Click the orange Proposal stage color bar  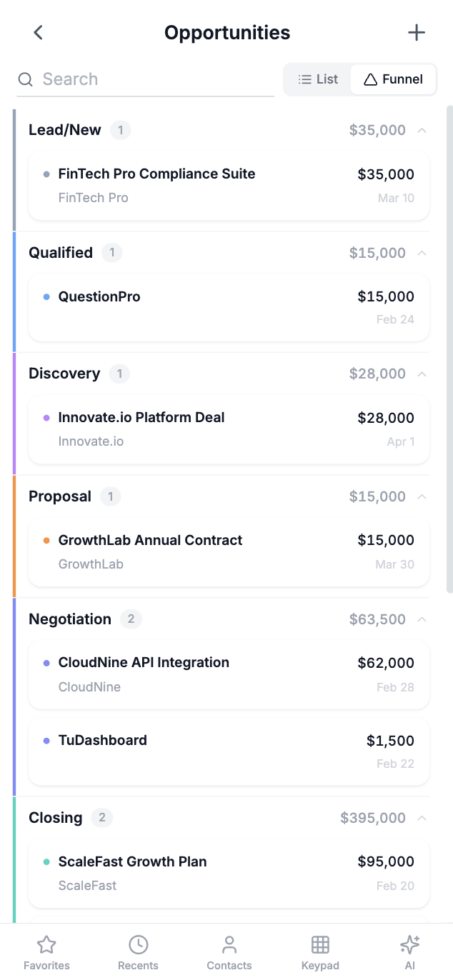coord(14,536)
